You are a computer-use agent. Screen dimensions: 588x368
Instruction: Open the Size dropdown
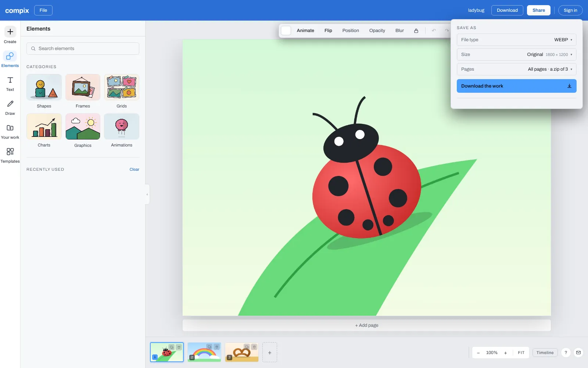tap(516, 54)
